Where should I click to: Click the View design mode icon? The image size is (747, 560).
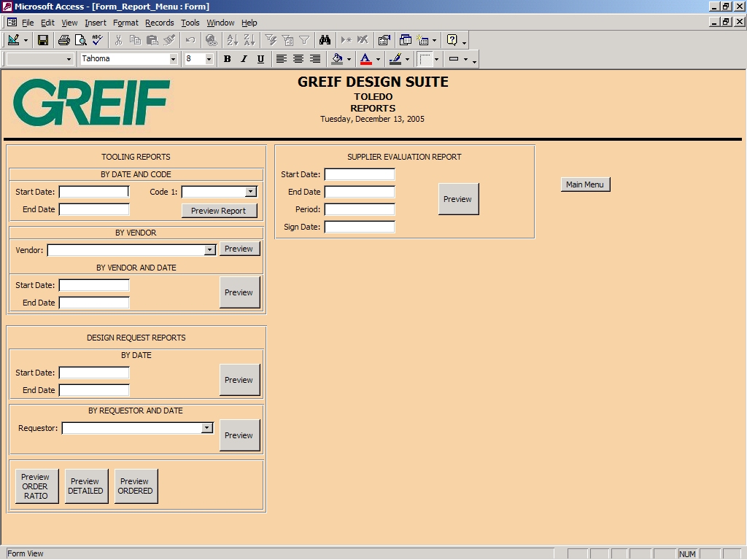[14, 41]
